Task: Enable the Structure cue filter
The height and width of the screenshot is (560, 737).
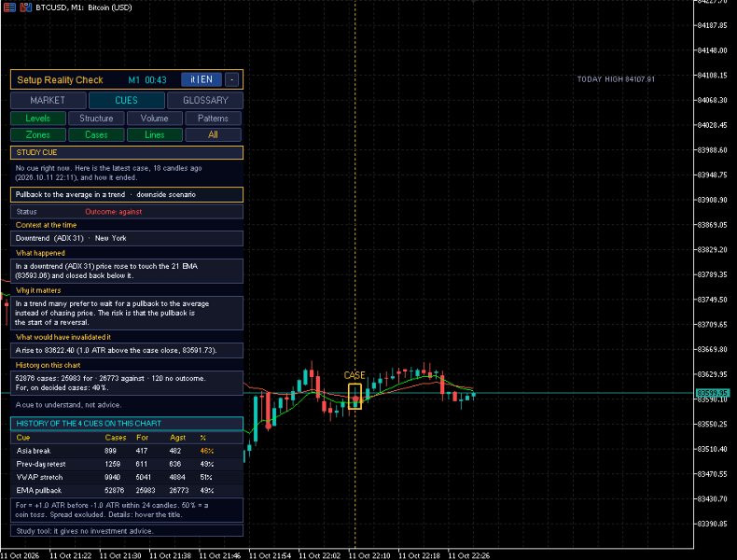Action: (96, 119)
